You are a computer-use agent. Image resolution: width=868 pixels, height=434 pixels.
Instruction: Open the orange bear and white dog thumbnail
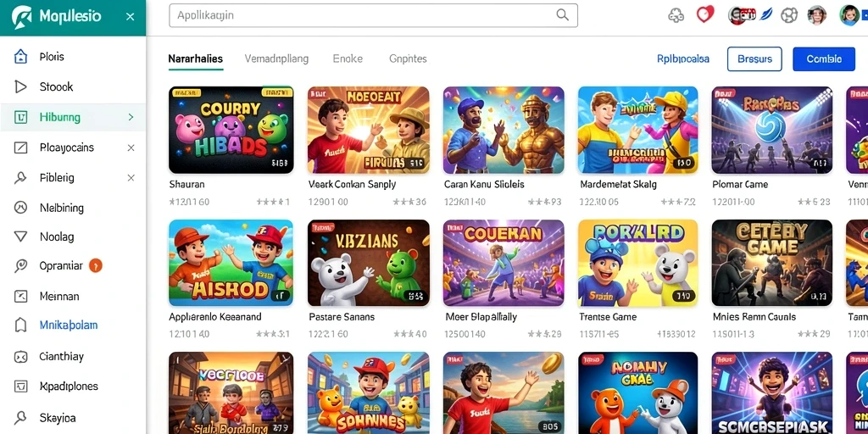coord(637,393)
